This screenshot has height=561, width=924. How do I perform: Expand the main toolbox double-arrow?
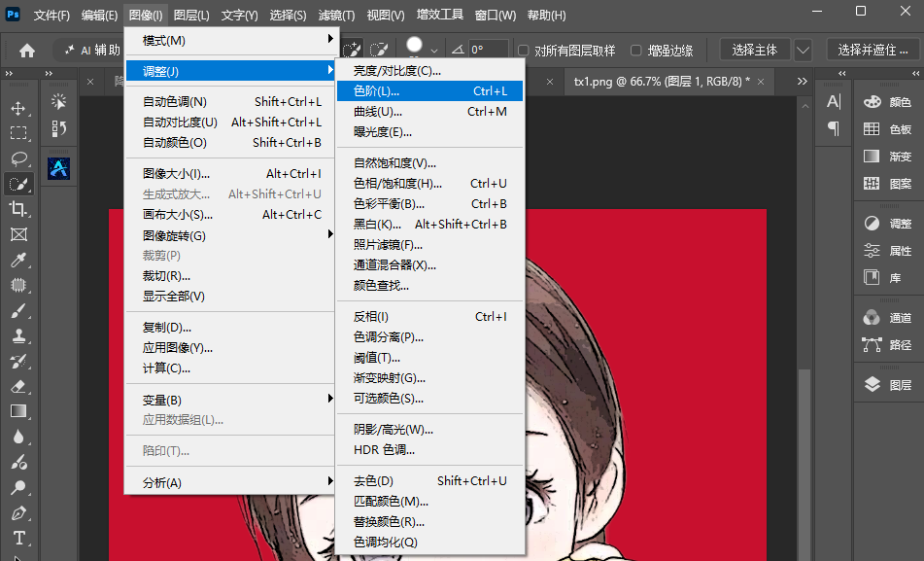tap(9, 73)
